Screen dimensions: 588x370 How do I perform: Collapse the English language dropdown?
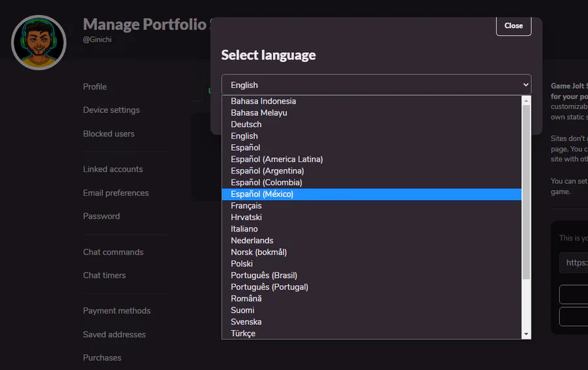pos(376,85)
